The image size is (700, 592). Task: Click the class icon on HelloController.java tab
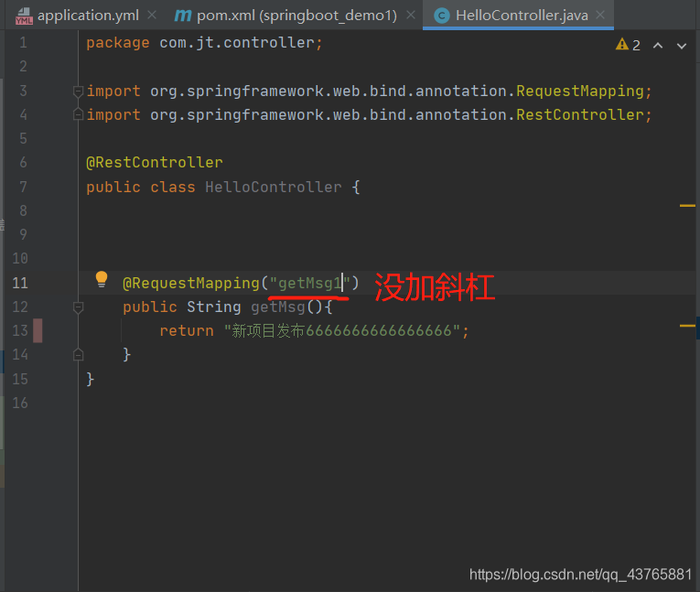(x=442, y=16)
